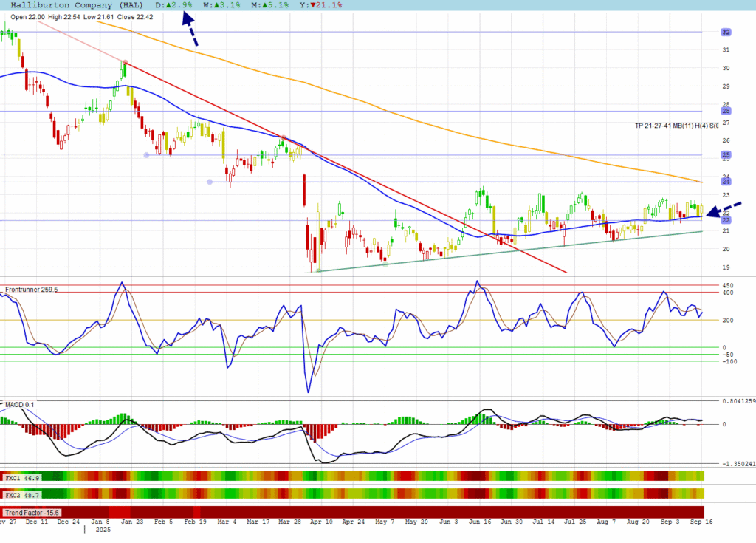Click the Low 21.61 price readout

98,17
